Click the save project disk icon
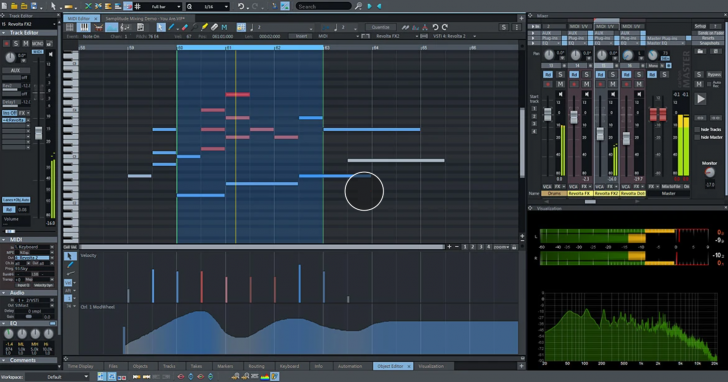728x382 pixels. 33,6
